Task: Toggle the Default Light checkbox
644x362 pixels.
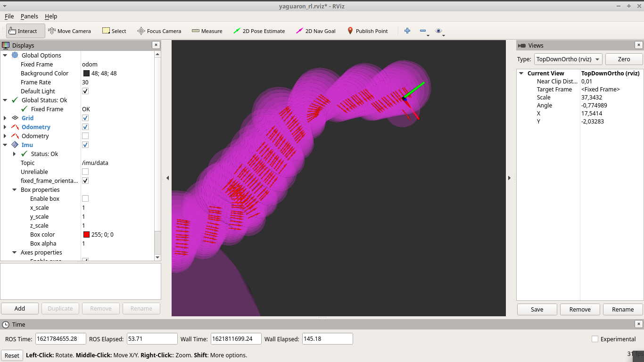Action: coord(85,91)
